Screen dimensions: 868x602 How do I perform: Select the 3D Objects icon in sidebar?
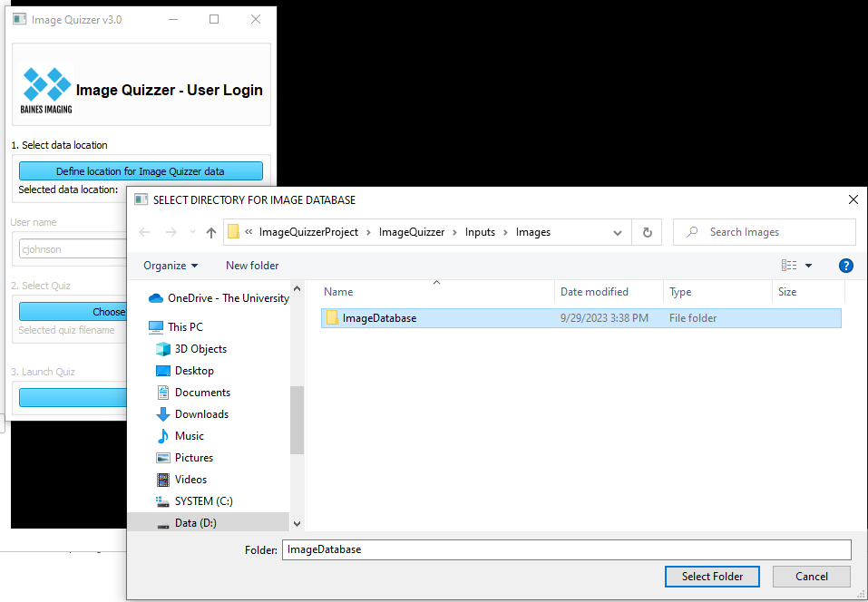[x=163, y=349]
